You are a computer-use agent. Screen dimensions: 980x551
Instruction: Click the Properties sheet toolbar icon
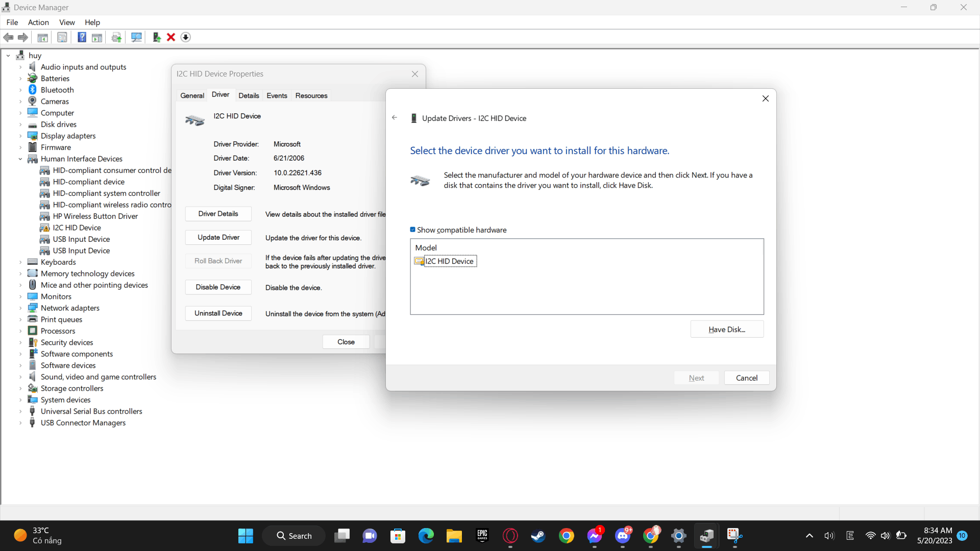[62, 37]
